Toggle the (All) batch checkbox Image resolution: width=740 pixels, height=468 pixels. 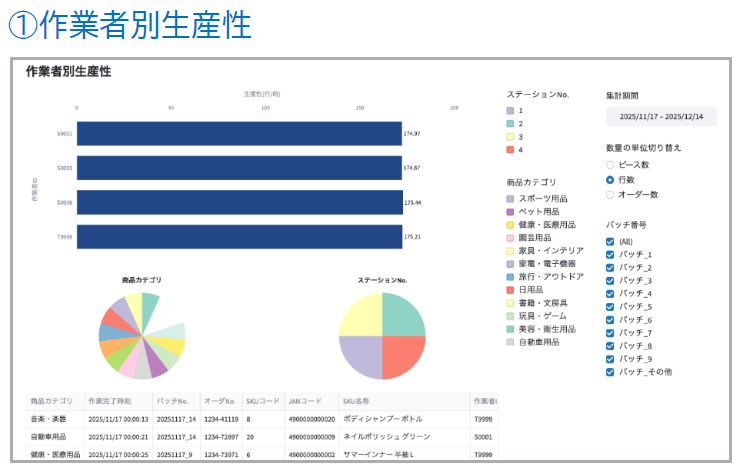610,242
